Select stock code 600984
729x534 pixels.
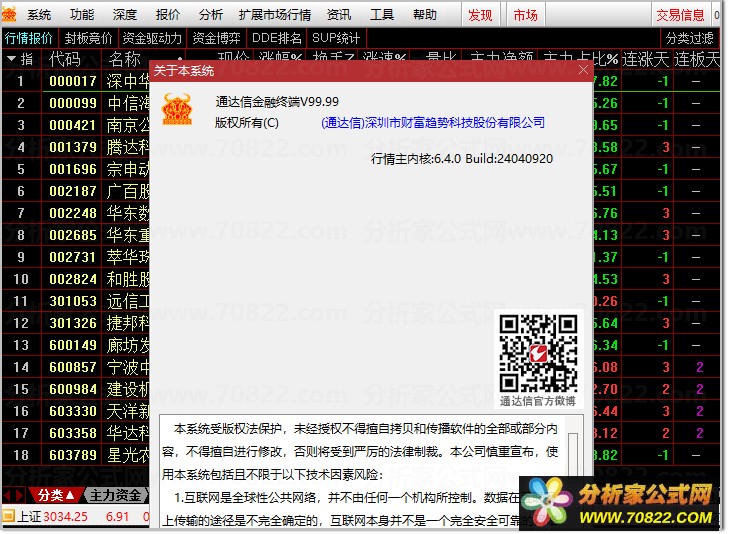click(x=73, y=389)
